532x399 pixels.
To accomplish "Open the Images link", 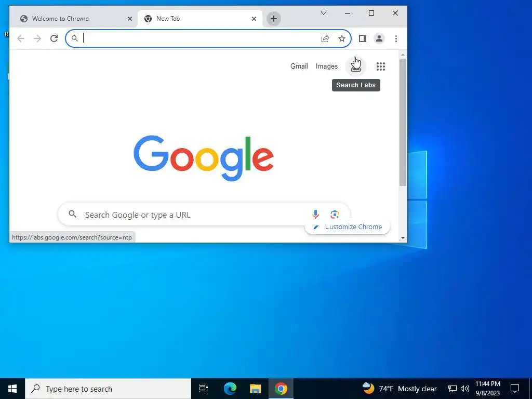I will coord(326,66).
